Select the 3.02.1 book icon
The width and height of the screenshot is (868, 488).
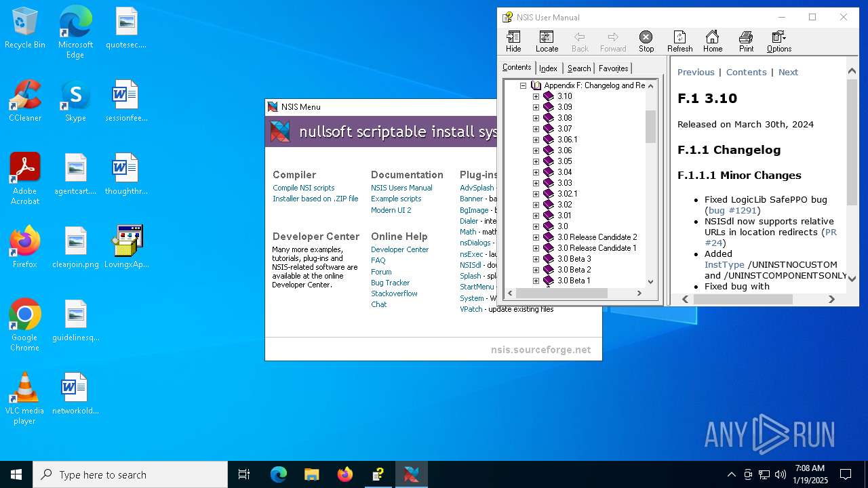tap(549, 194)
